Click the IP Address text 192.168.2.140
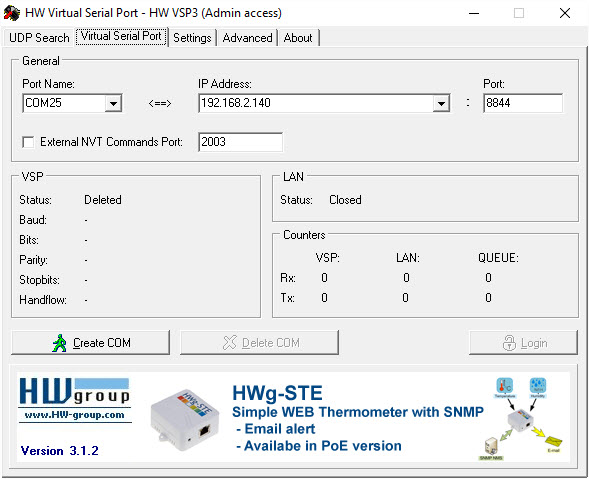Screen dimensions: 589x479 tap(236, 103)
